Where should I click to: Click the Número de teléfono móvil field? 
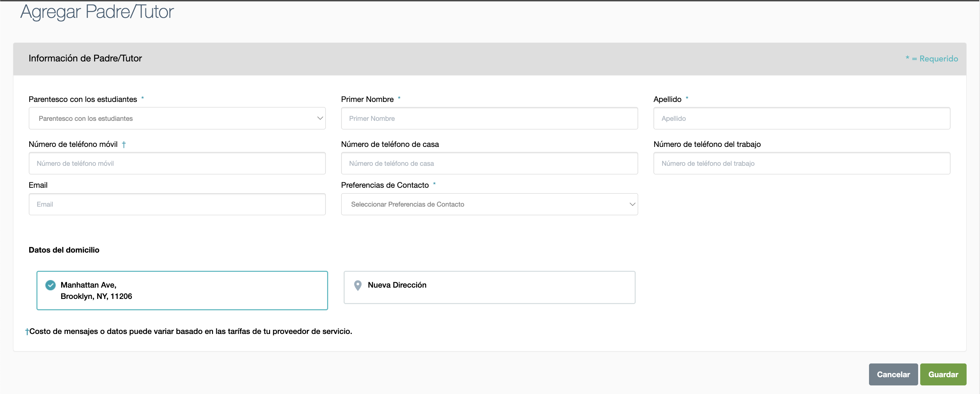click(177, 163)
